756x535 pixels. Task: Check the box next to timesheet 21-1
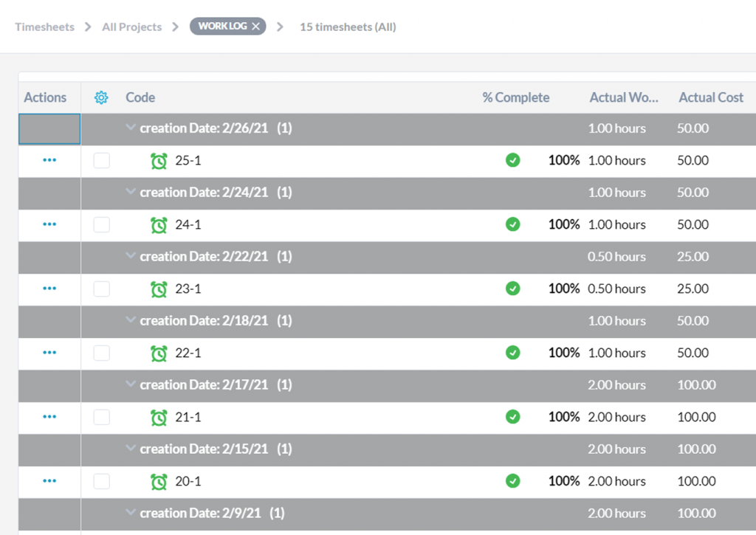(x=102, y=418)
